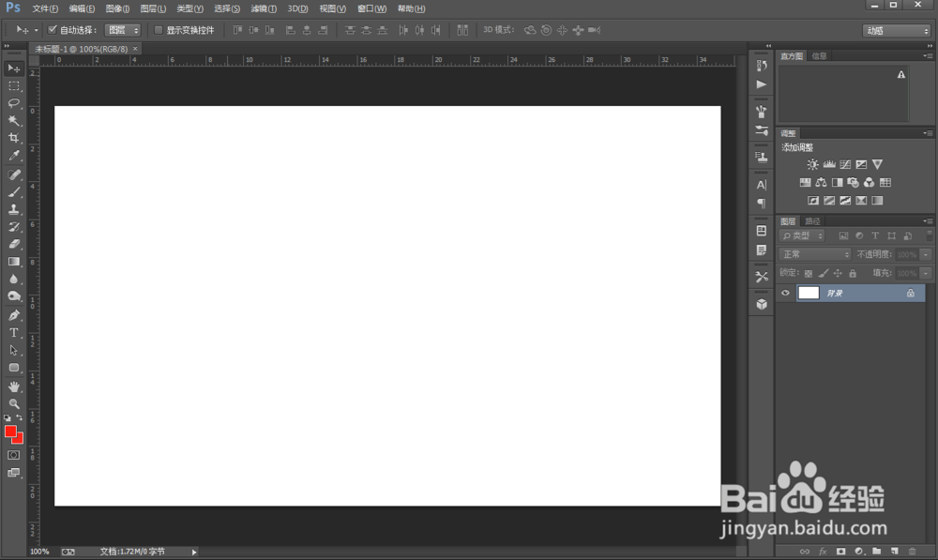Open 不透明度 opacity dropdown arrow
Image resolution: width=938 pixels, height=560 pixels.
(x=926, y=254)
